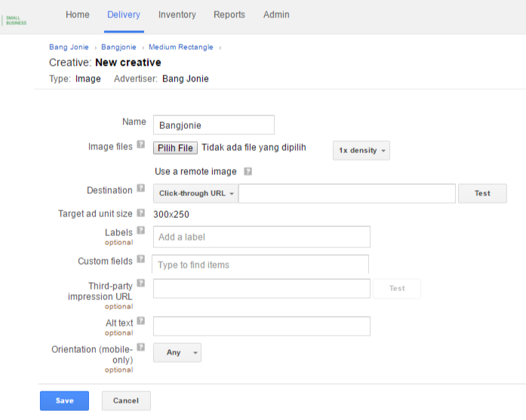
Task: Click the Add a label input field
Action: (x=261, y=237)
